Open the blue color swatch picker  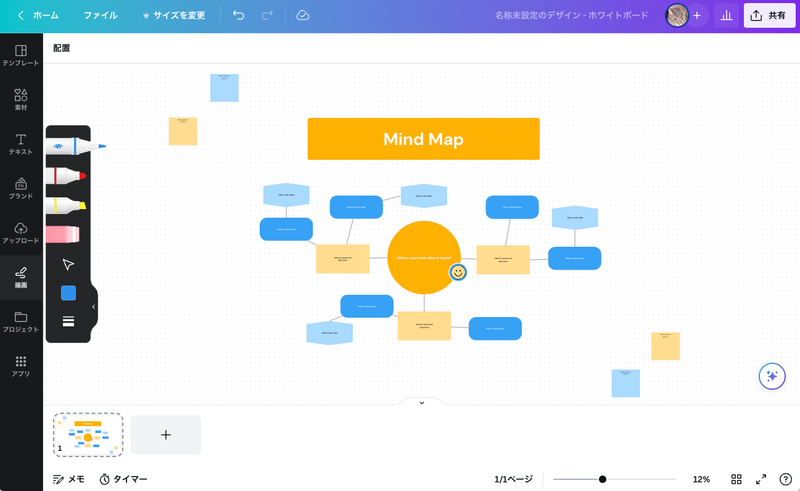point(68,293)
